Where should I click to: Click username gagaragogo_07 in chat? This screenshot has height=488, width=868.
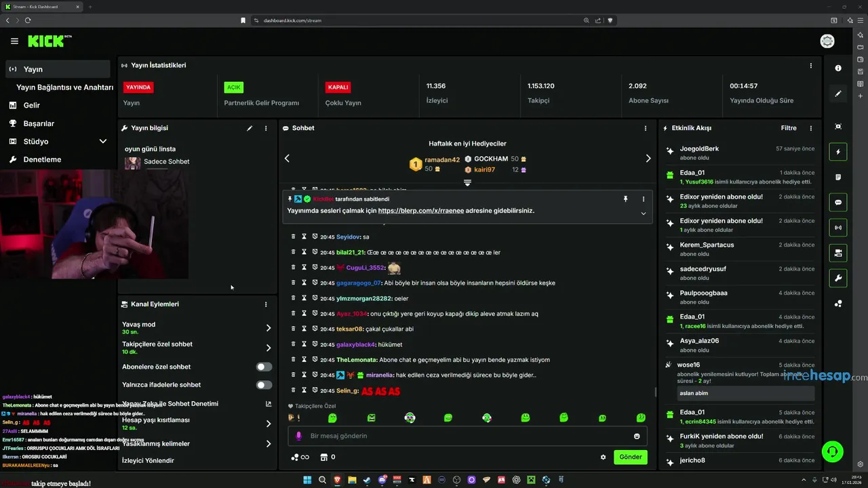[359, 283]
